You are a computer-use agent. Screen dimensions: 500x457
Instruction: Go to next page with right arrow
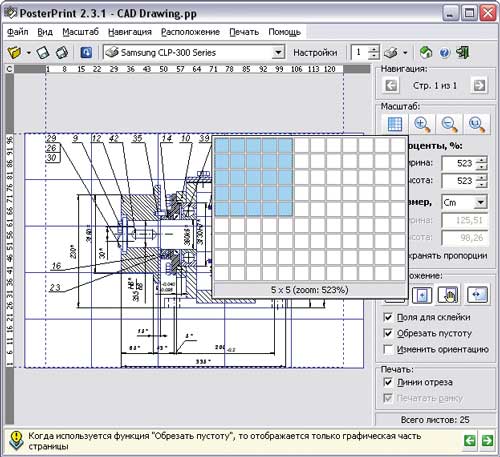tap(479, 86)
